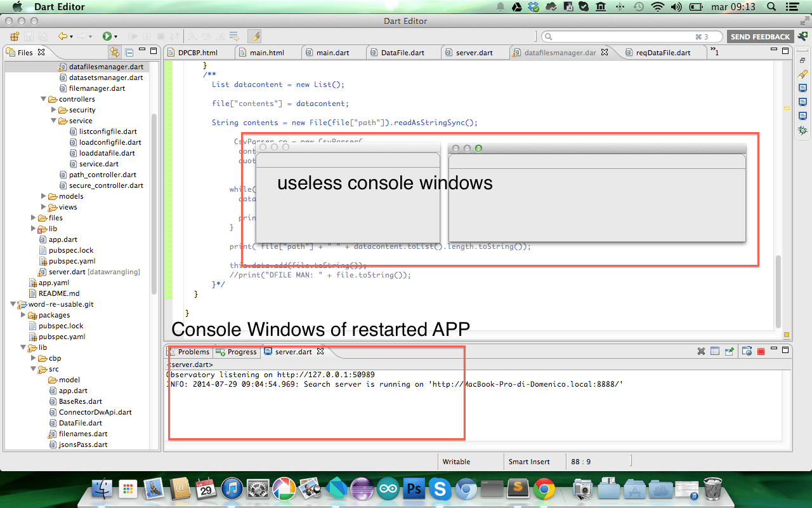Switch to the main.dart editor tab
Image resolution: width=812 pixels, height=508 pixels.
pos(333,53)
